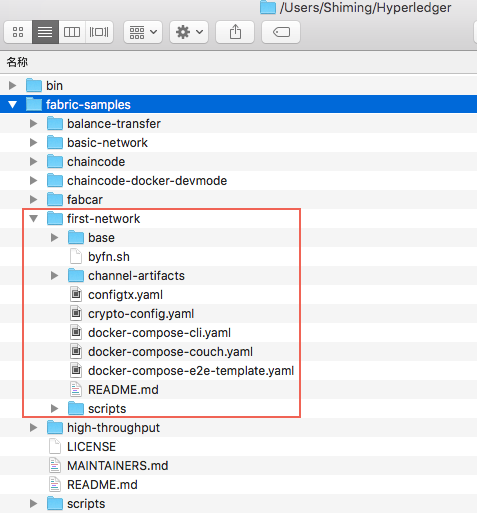This screenshot has height=519, width=477.
Task: Collapse the fabric-samples folder
Action: pos(13,105)
